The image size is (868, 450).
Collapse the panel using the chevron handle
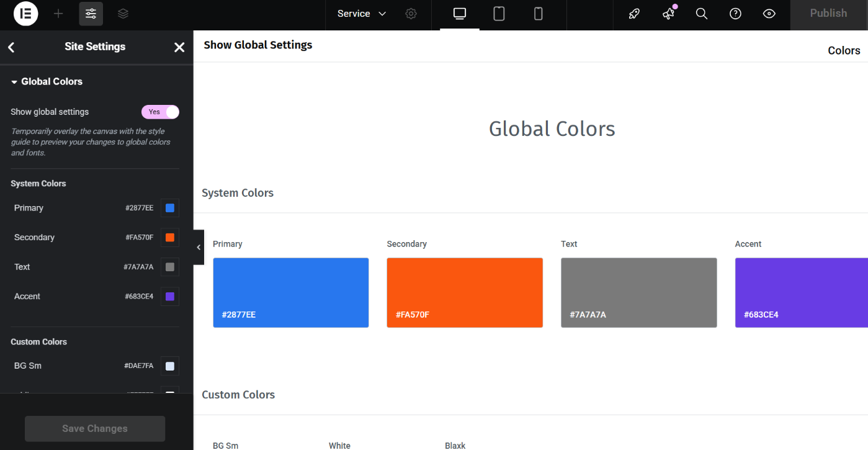click(198, 246)
